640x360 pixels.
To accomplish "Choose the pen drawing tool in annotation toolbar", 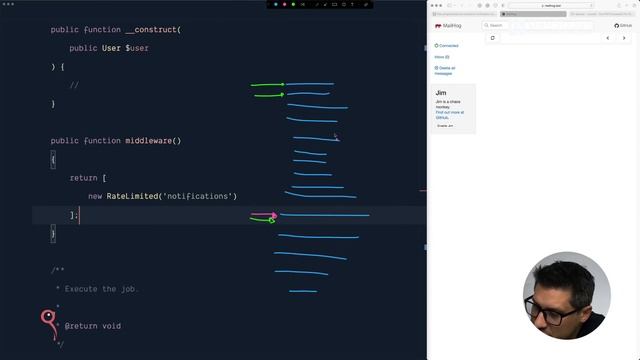I will click(x=317, y=4).
